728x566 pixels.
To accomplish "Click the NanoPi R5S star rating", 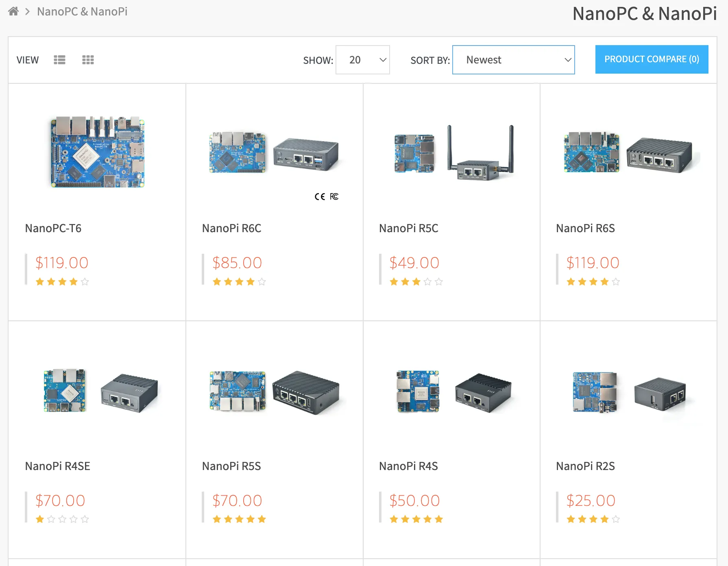I will (x=239, y=519).
